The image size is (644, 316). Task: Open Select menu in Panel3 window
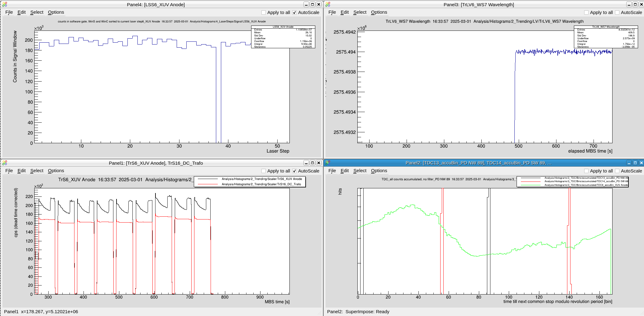(x=360, y=12)
